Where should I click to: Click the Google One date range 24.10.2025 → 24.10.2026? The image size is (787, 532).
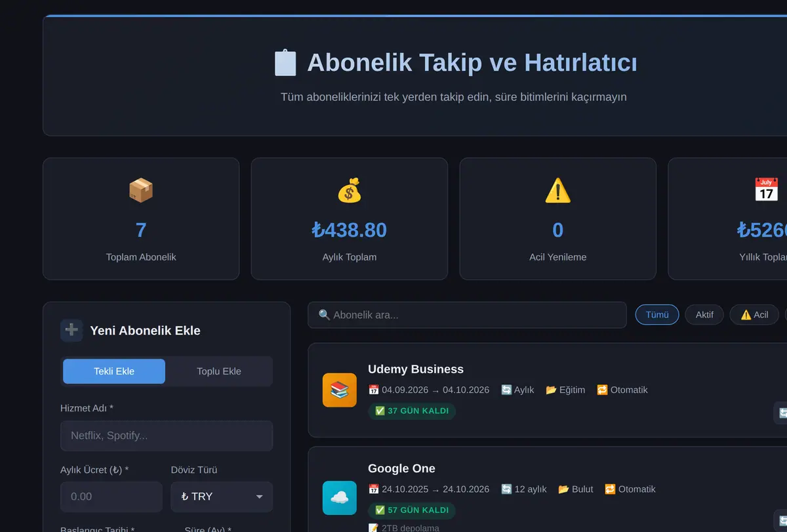(x=429, y=489)
